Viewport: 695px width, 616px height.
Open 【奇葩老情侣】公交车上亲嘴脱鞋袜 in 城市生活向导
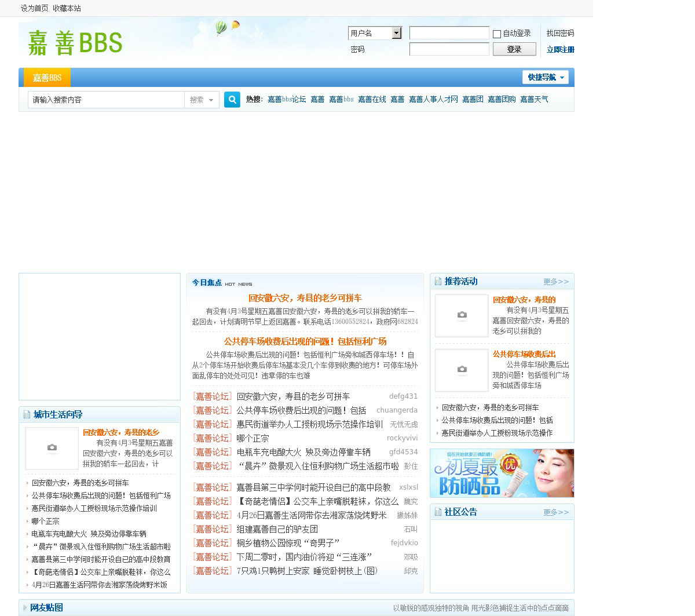point(101,572)
